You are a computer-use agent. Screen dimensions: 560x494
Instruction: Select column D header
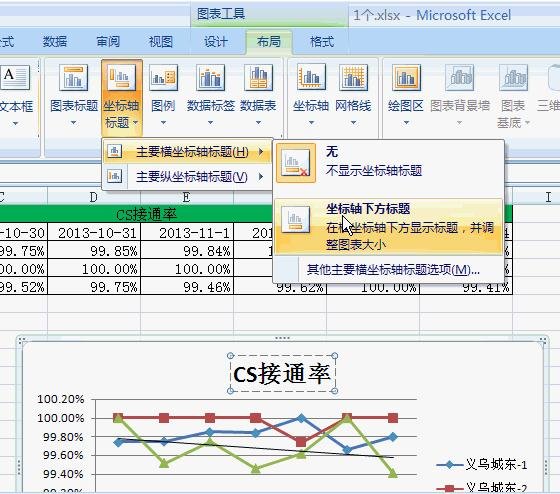tap(94, 197)
